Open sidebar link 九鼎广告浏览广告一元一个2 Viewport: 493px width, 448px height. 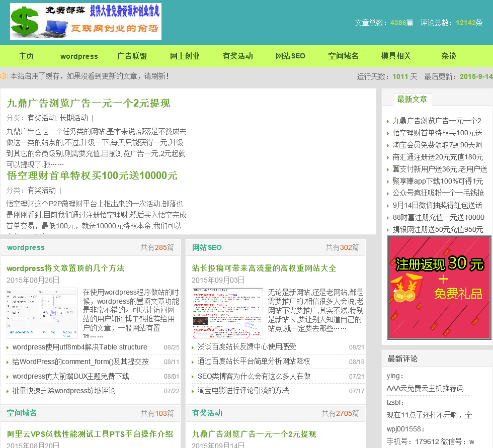pyautogui.click(x=437, y=121)
